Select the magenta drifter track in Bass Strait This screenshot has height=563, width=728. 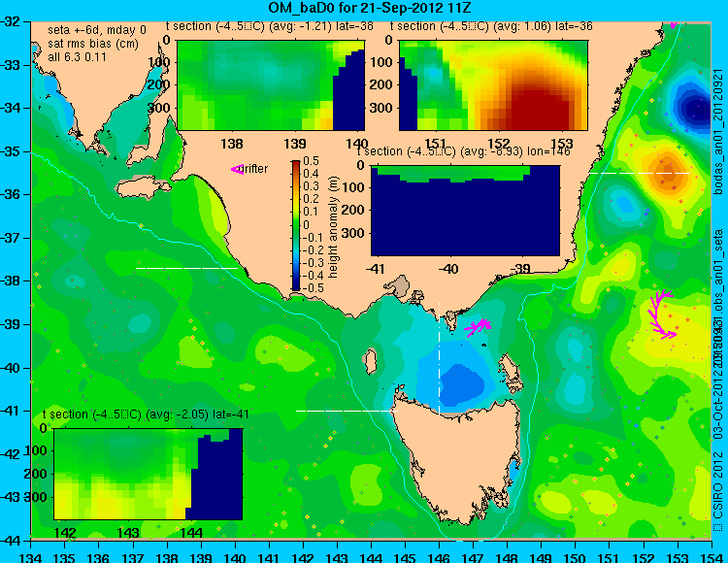pos(478,326)
